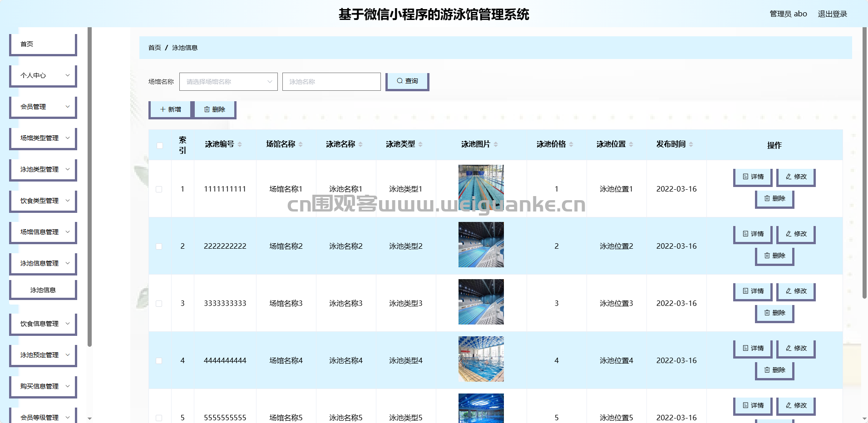Click the 删除 bulk delete button above table
Image resolution: width=868 pixels, height=423 pixels.
click(x=215, y=109)
